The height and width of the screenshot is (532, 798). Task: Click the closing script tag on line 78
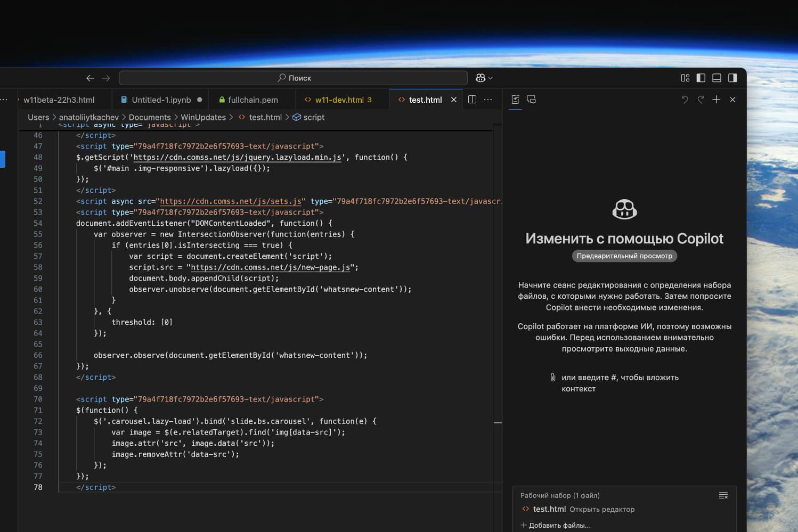[x=96, y=487]
